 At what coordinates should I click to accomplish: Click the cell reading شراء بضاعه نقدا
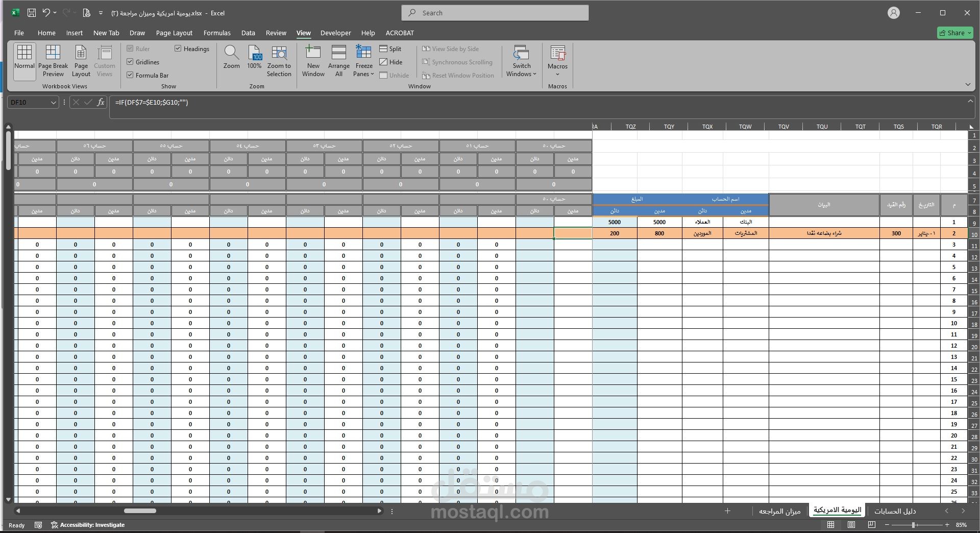pos(824,233)
